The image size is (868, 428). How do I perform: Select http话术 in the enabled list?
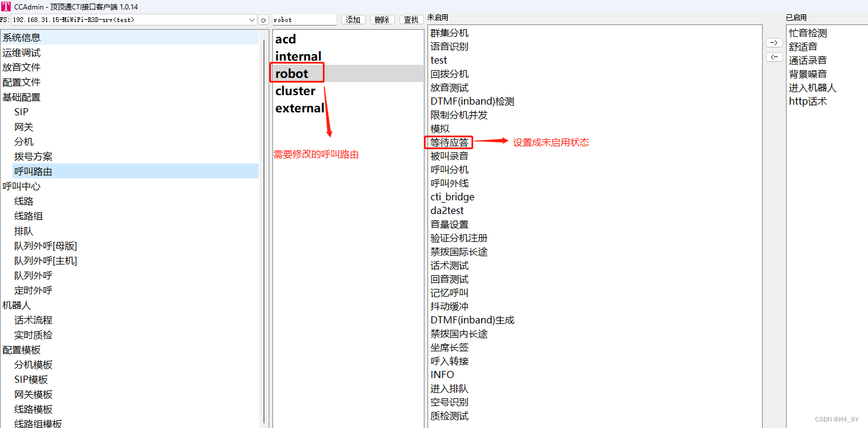point(808,101)
